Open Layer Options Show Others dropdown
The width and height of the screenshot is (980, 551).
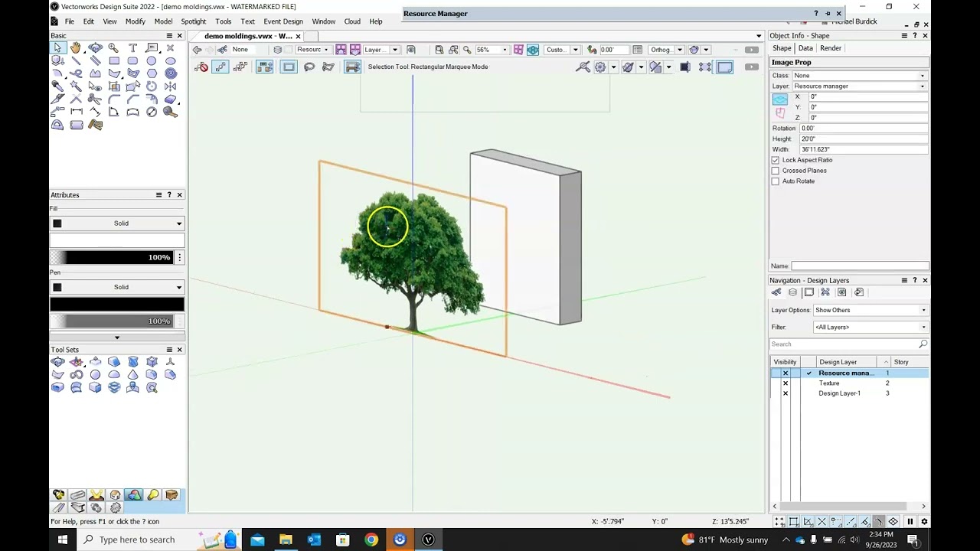871,310
